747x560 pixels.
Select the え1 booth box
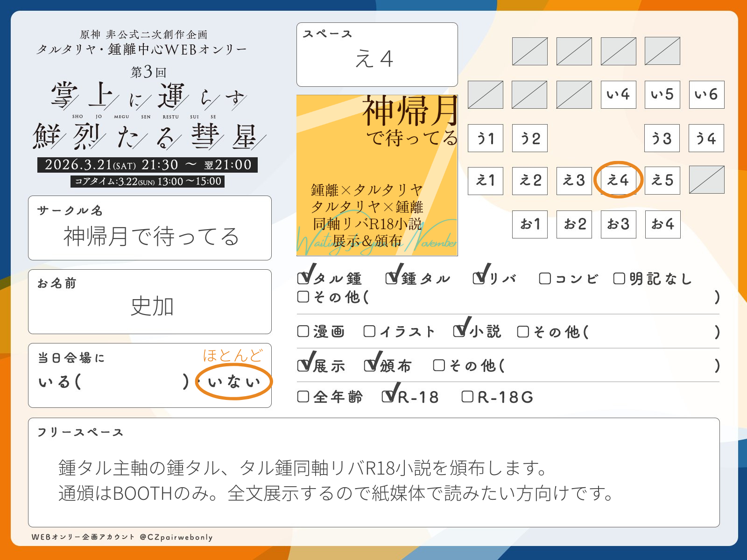pyautogui.click(x=486, y=181)
